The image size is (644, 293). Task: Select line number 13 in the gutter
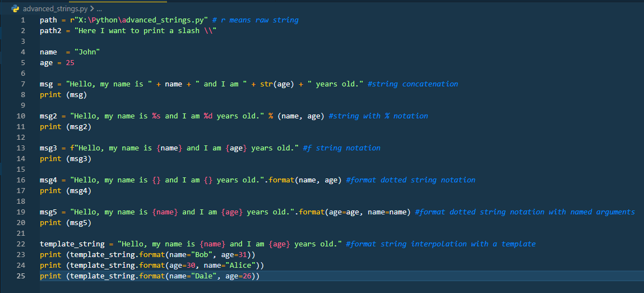tap(21, 148)
